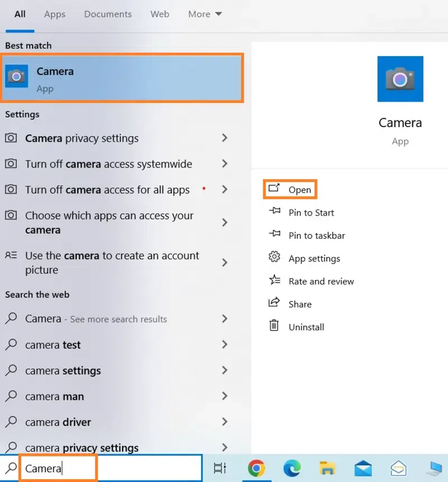Click camera icon beside access for all apps
The image size is (448, 482).
pyautogui.click(x=11, y=189)
